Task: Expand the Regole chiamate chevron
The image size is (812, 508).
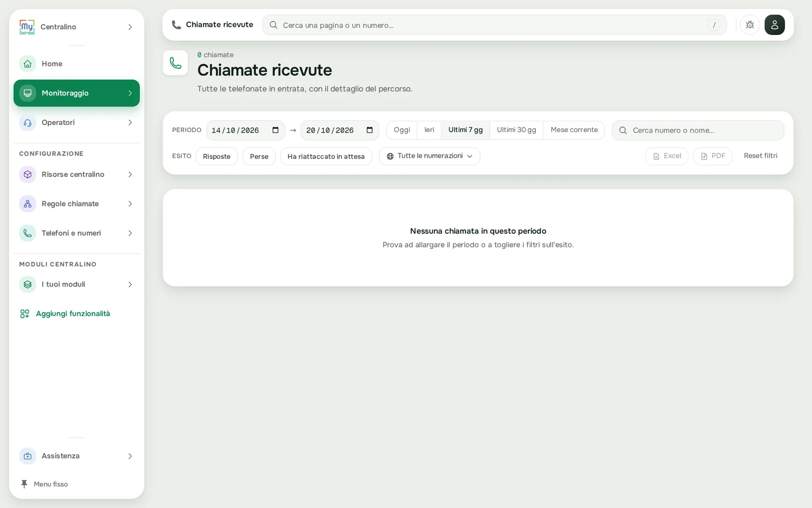Action: (x=130, y=204)
